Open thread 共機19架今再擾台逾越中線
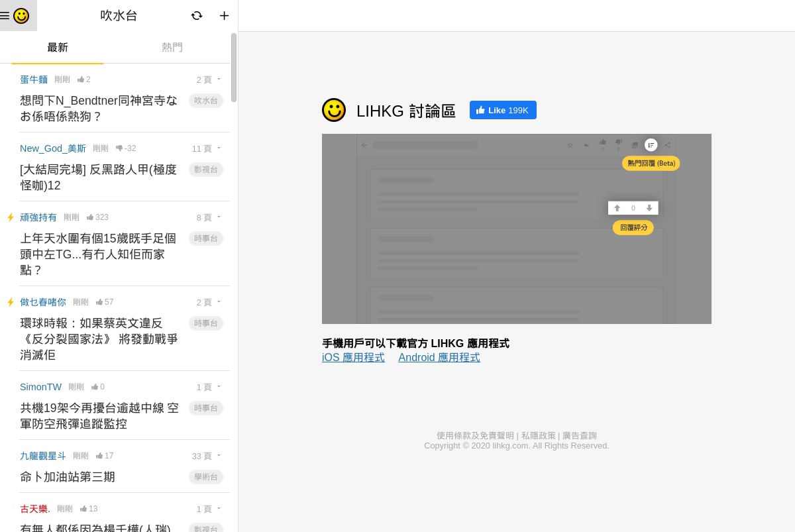The height and width of the screenshot is (532, 795). (99, 416)
